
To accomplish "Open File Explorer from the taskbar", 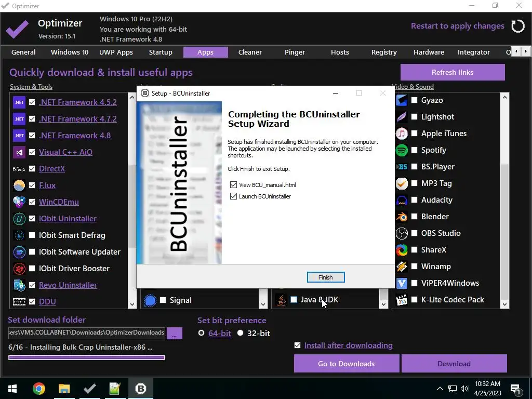I will point(64,389).
